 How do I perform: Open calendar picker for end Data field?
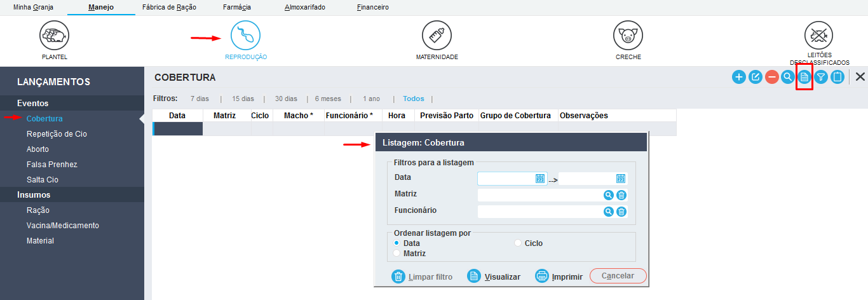(621, 179)
